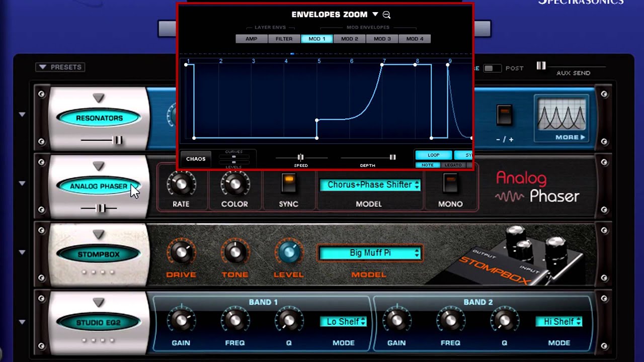Click the Band 2 GAIN knob

point(396,321)
